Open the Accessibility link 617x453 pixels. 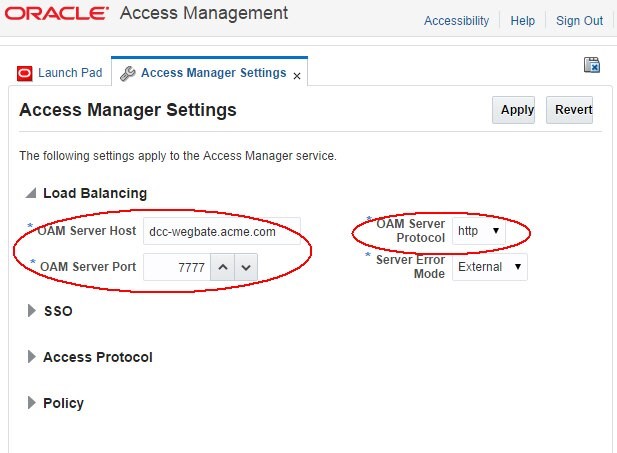(x=456, y=20)
